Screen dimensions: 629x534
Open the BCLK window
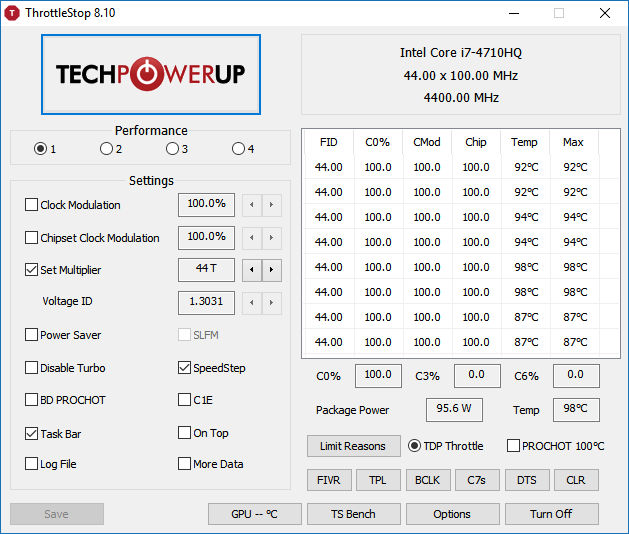(428, 480)
